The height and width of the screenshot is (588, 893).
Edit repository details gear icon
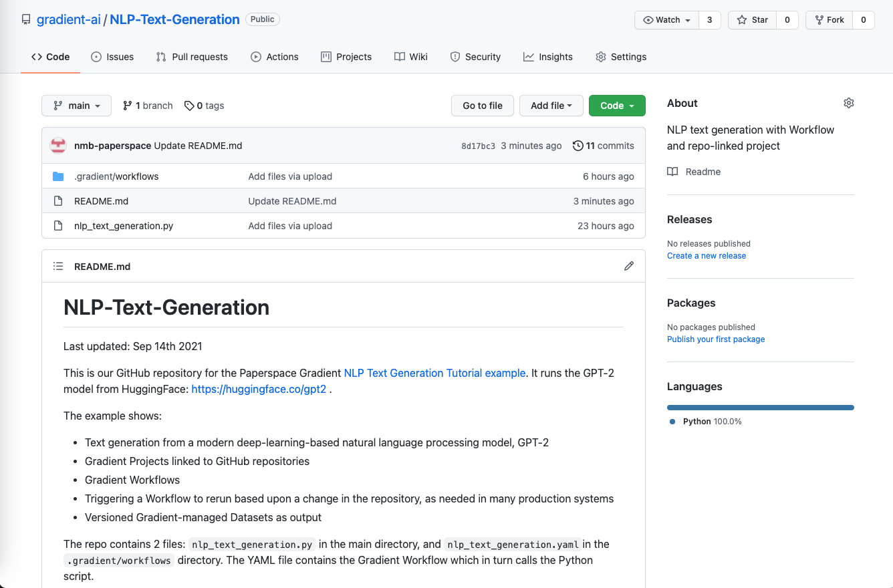[x=849, y=103]
